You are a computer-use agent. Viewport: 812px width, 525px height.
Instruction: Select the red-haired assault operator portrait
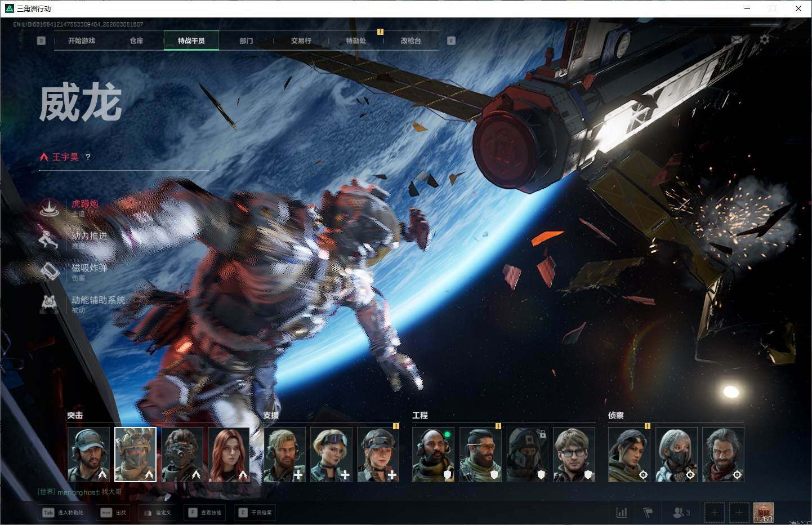point(229,454)
